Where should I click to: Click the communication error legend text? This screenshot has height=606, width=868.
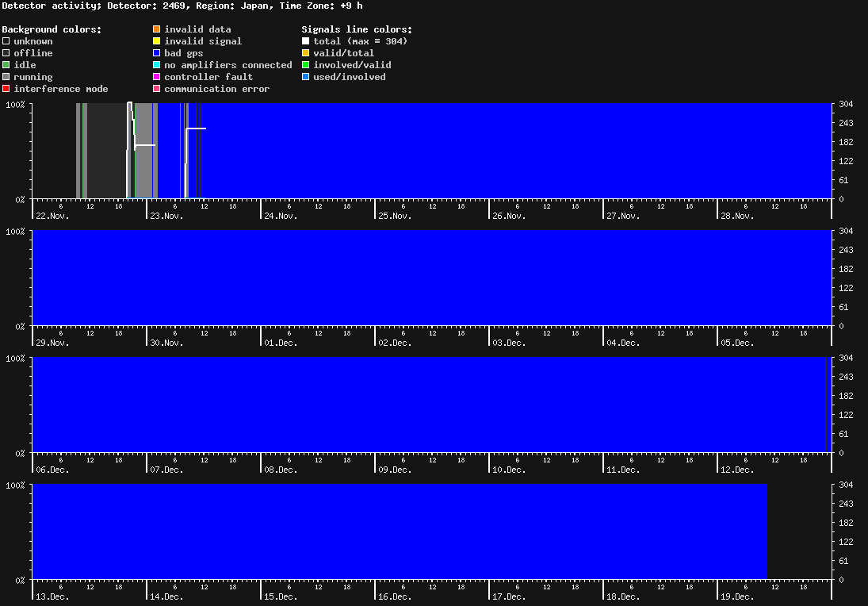[x=216, y=89]
